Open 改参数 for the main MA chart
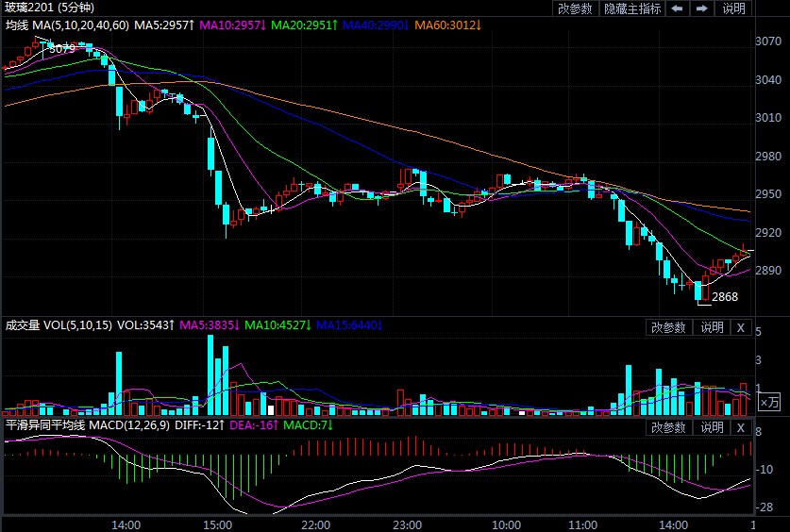The width and height of the screenshot is (790, 532). pos(575,8)
